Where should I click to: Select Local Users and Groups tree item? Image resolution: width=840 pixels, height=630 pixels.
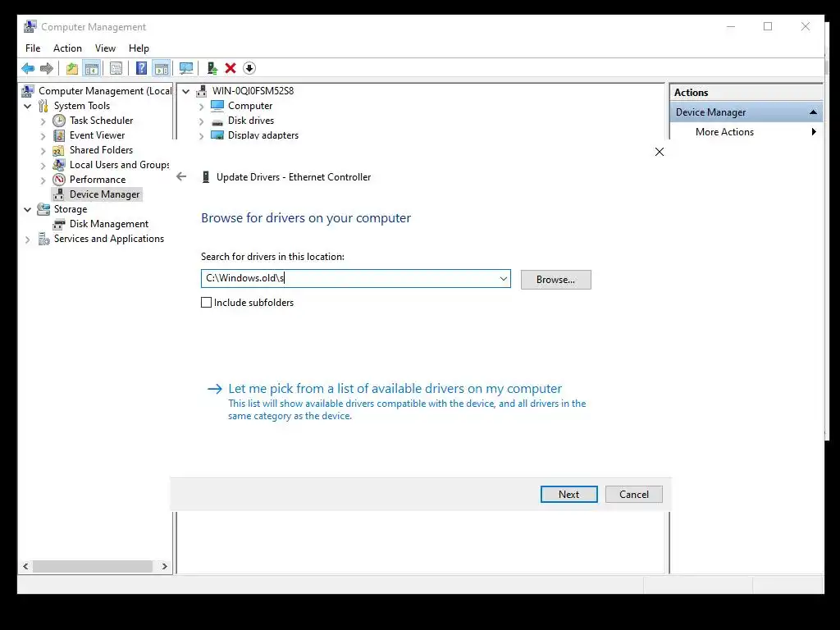[120, 165]
